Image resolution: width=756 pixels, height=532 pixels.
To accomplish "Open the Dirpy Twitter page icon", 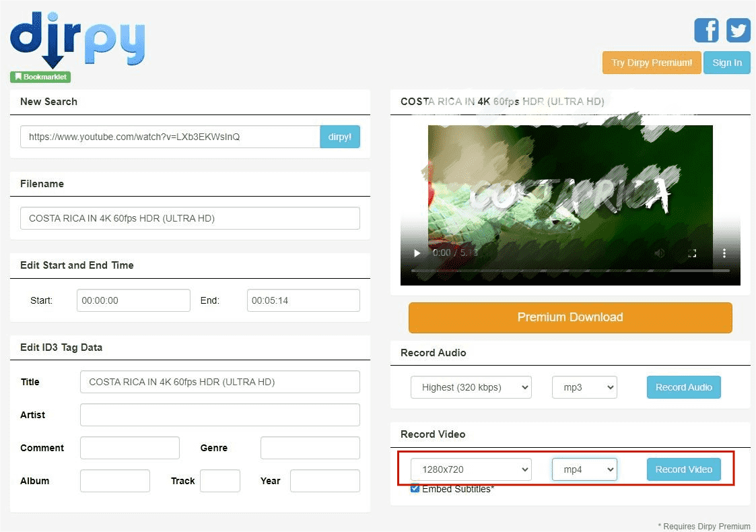I will click(738, 30).
